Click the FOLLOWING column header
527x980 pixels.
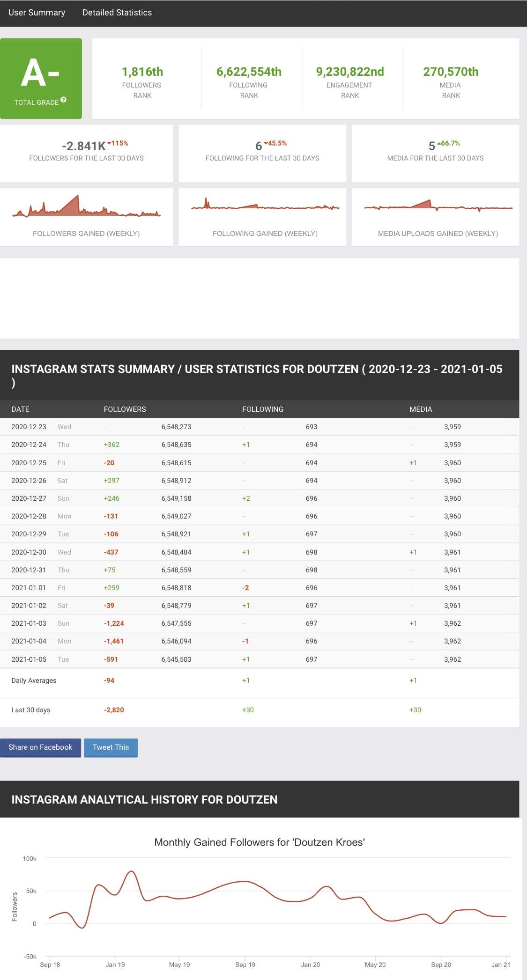pyautogui.click(x=263, y=409)
